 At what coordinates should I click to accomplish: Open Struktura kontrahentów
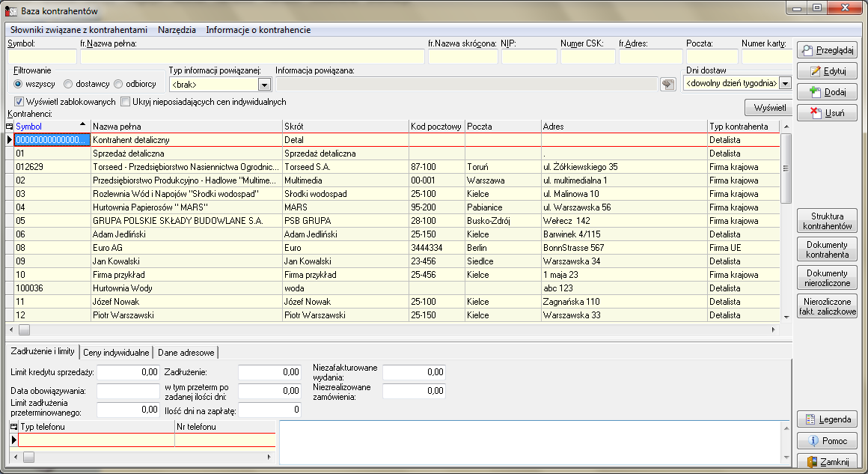coord(827,221)
